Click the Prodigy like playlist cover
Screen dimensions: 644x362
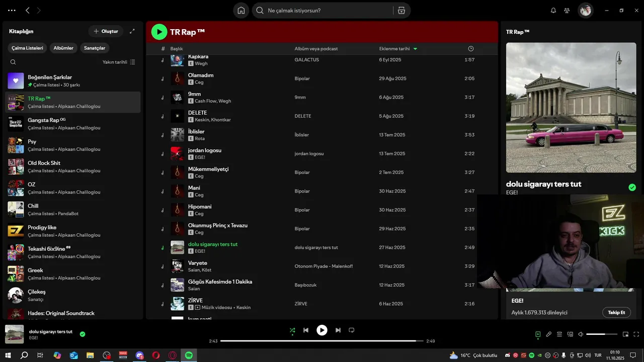(x=16, y=231)
